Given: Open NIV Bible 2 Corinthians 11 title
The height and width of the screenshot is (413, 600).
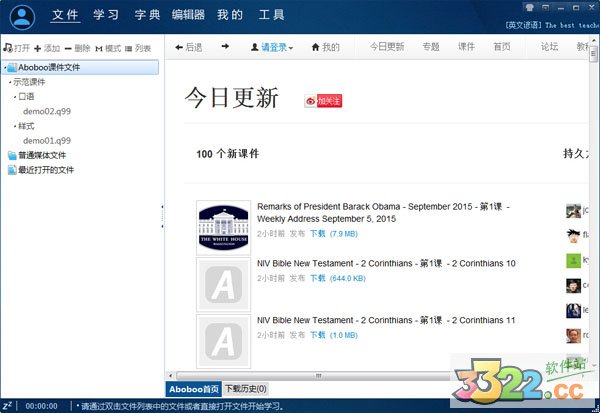Looking at the screenshot, I should click(386, 320).
